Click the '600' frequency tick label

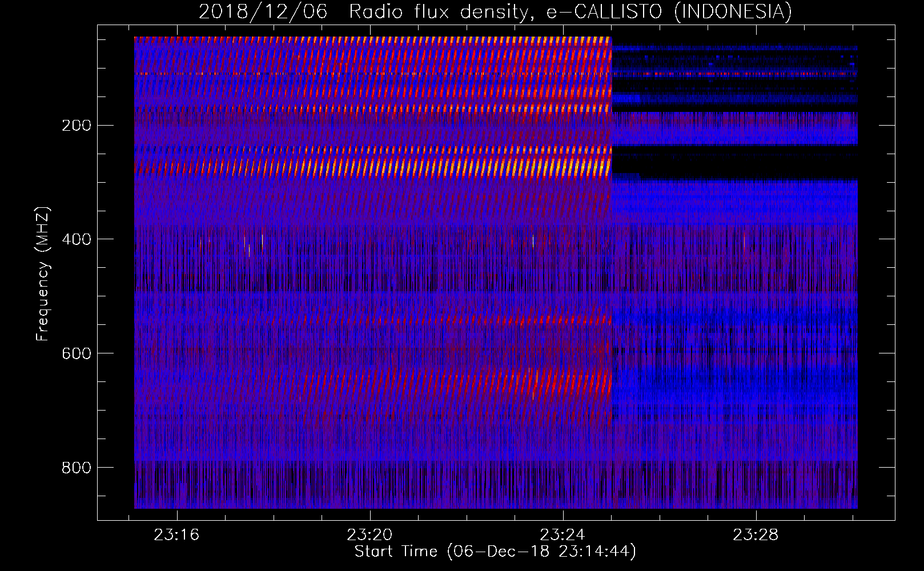(77, 353)
